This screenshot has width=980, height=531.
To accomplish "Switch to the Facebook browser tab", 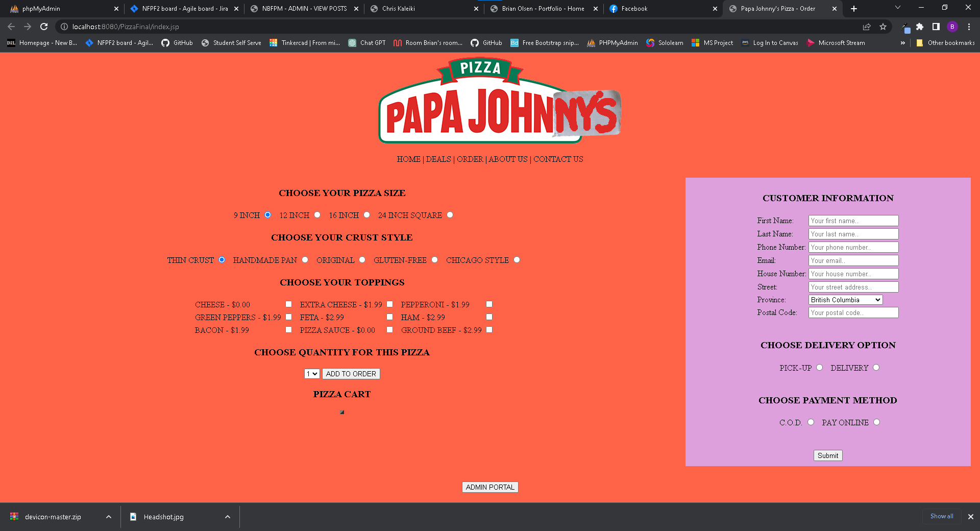I will pyautogui.click(x=661, y=9).
